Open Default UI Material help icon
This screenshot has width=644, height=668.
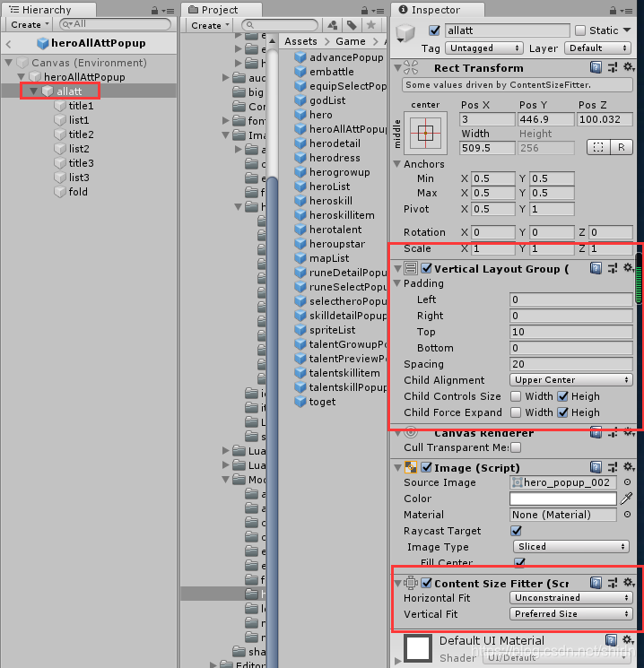tap(611, 640)
